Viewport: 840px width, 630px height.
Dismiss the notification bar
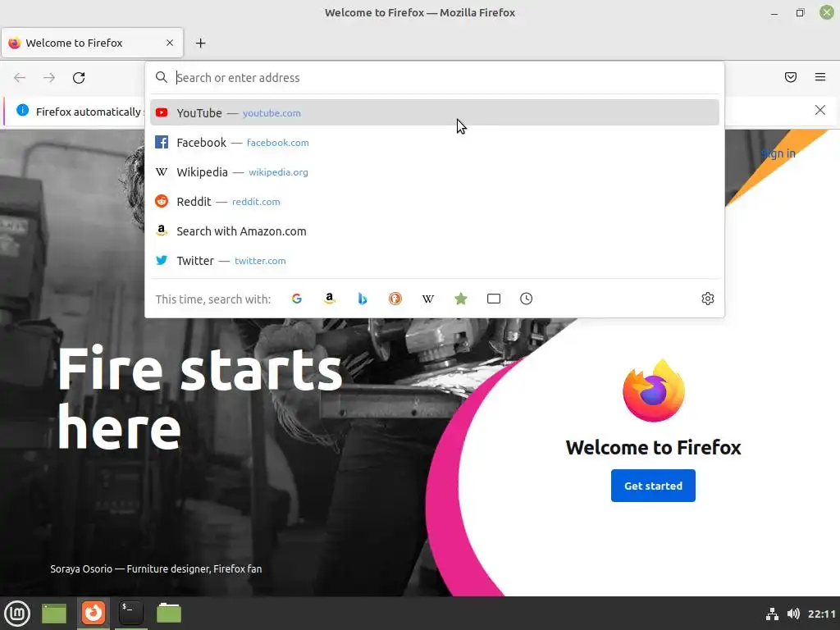(819, 111)
